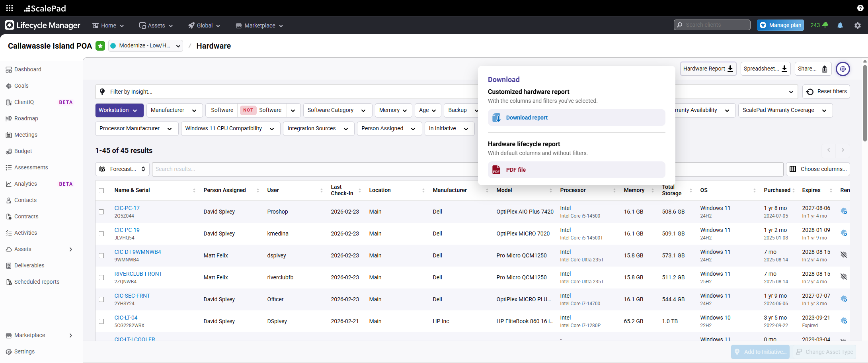Click the star beside Callawassie Island POA

pyautogui.click(x=100, y=46)
